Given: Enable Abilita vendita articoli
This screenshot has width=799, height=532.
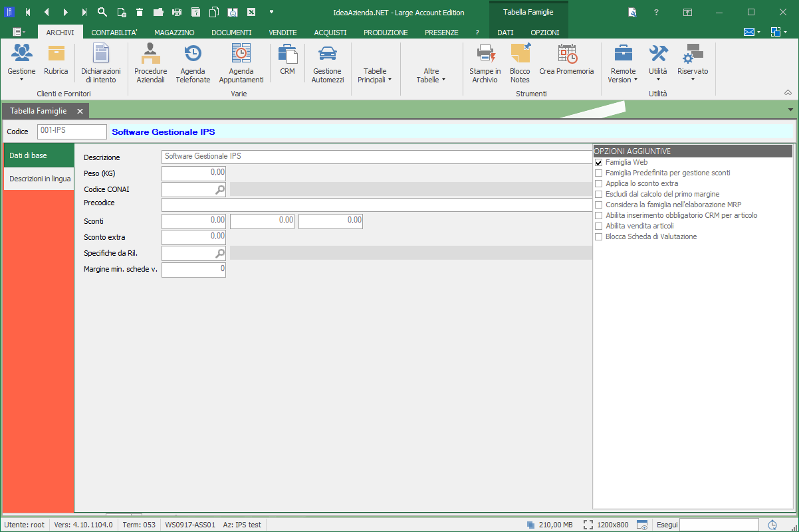Looking at the screenshot, I should (599, 226).
